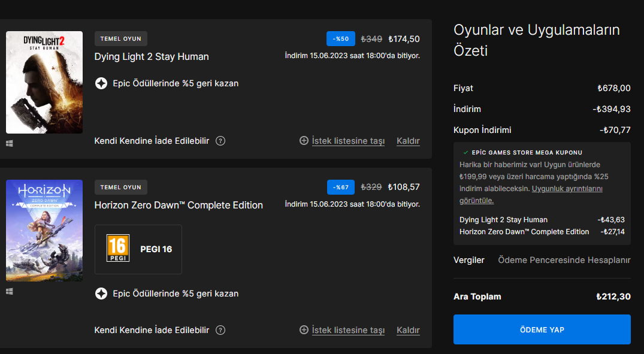This screenshot has width=644, height=354.
Task: Remove Dying Light 2 from cart via Kaldır
Action: point(408,141)
